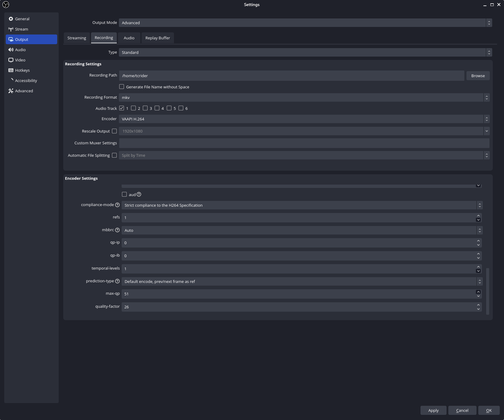
Task: Select the Output settings section
Action: (x=31, y=39)
